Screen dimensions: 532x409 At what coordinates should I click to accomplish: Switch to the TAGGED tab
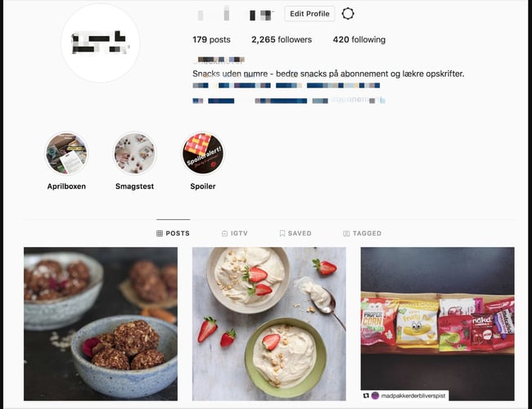[x=363, y=233]
